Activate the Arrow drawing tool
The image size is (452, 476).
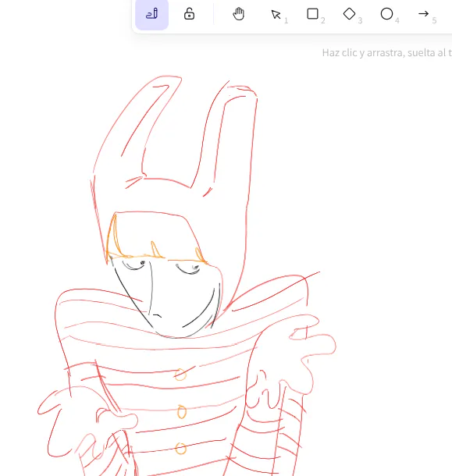(x=423, y=14)
